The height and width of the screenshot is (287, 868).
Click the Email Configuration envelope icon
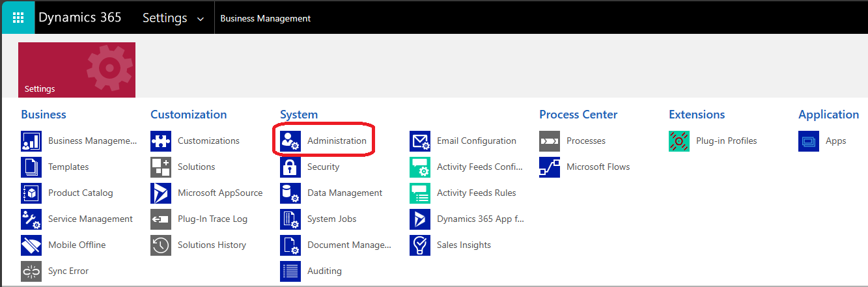[420, 141]
